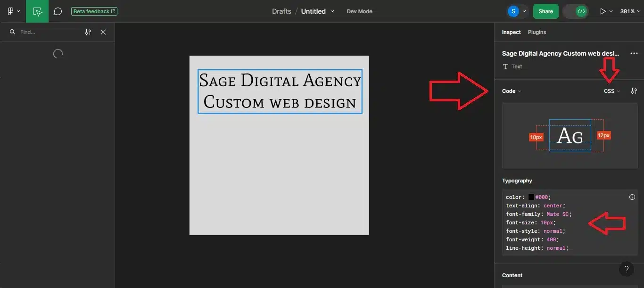Open the user avatar S menu
The width and height of the screenshot is (644, 288).
coord(517,11)
